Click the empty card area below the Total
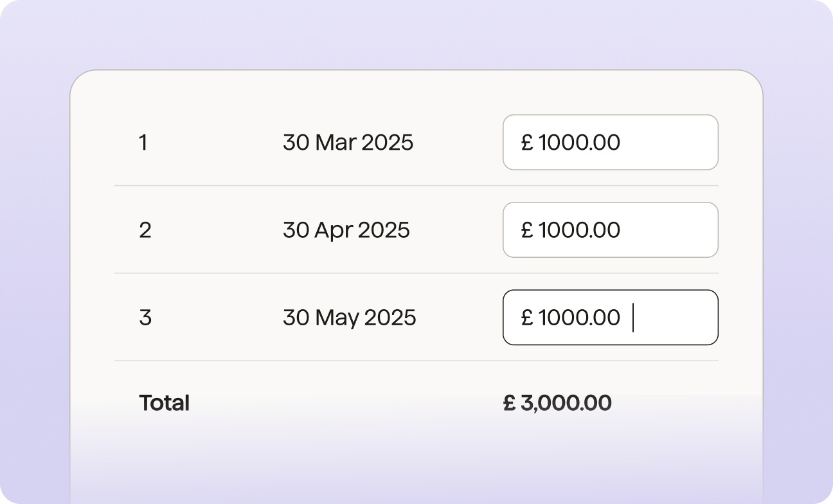 click(416, 463)
